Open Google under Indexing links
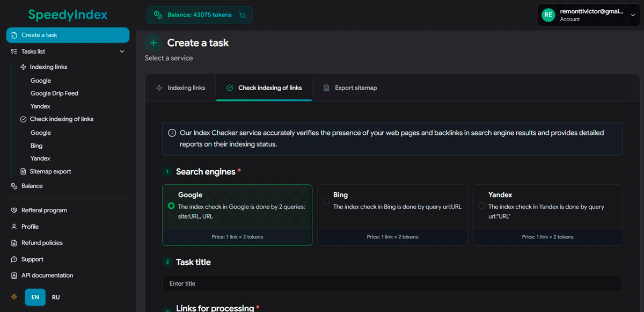 click(x=41, y=81)
